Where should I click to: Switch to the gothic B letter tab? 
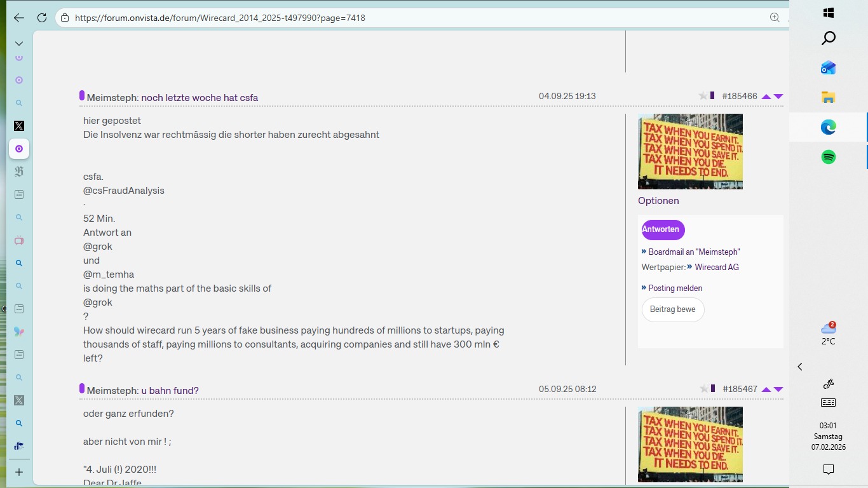click(x=19, y=172)
